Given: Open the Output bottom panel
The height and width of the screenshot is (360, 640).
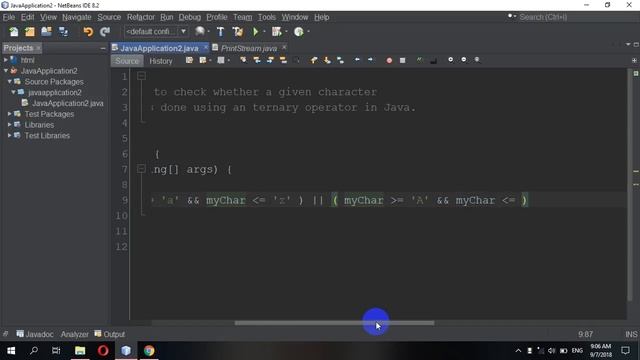Looking at the screenshot, I should [x=110, y=334].
